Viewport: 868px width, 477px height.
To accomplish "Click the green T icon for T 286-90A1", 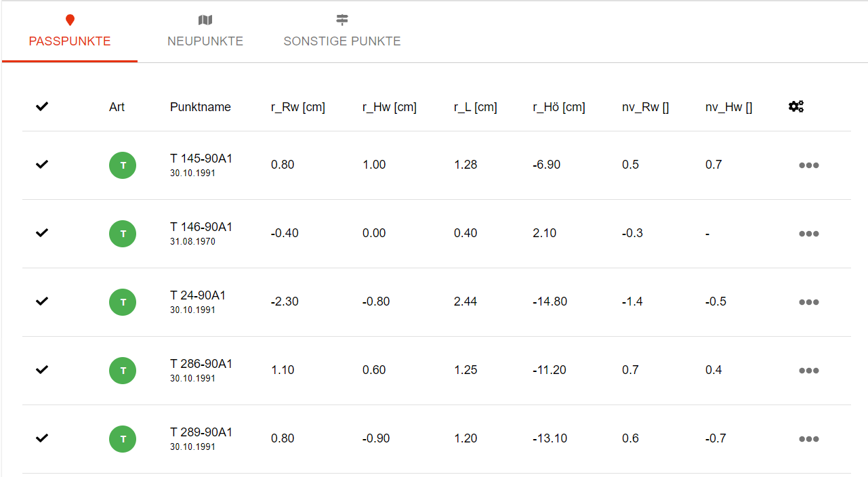I will [x=123, y=371].
